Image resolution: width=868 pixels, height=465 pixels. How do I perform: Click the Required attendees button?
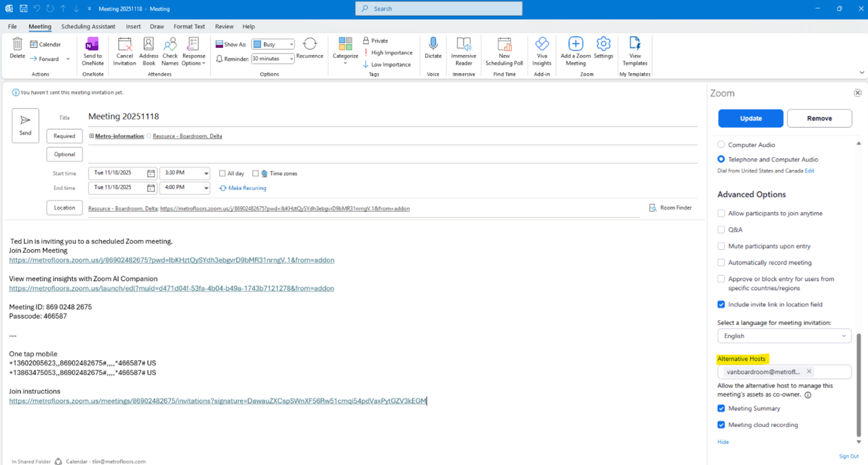pos(65,136)
